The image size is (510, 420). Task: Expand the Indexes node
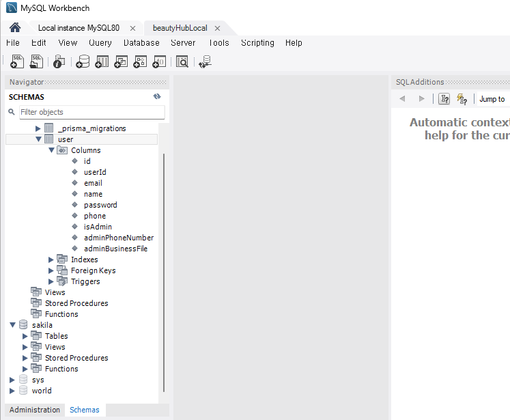[51, 260]
